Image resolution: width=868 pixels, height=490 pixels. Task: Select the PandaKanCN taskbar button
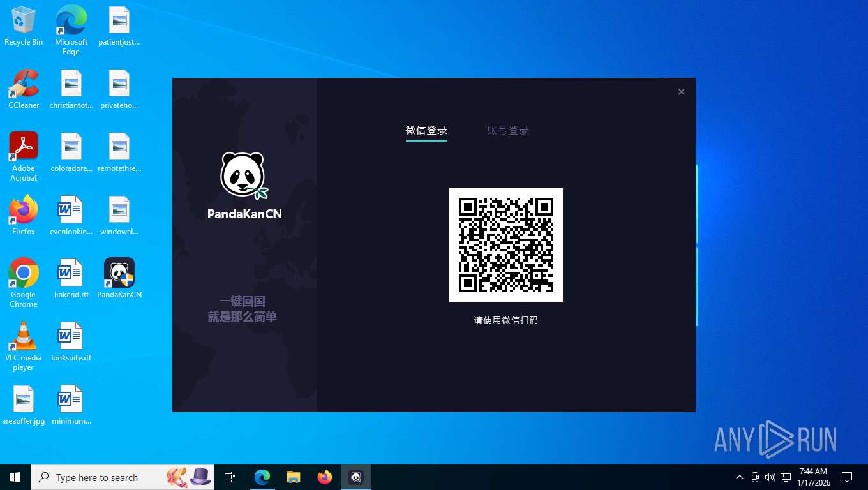[x=356, y=477]
